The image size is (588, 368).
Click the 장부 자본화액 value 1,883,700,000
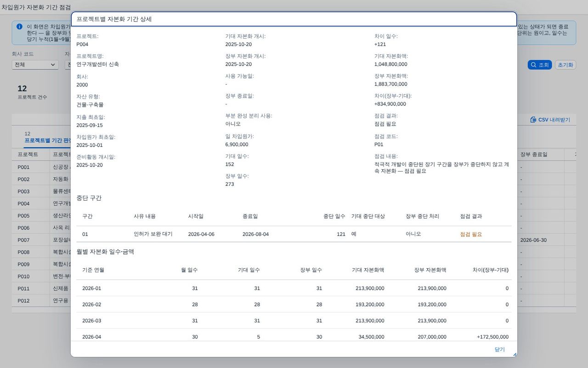[391, 84]
